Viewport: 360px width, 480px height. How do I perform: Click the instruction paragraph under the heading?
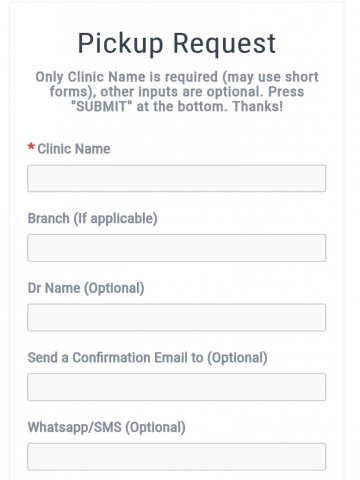point(177,92)
